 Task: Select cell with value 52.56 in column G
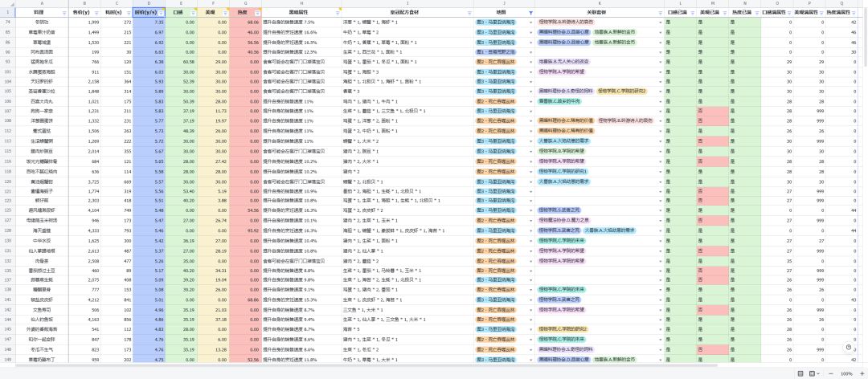245,360
